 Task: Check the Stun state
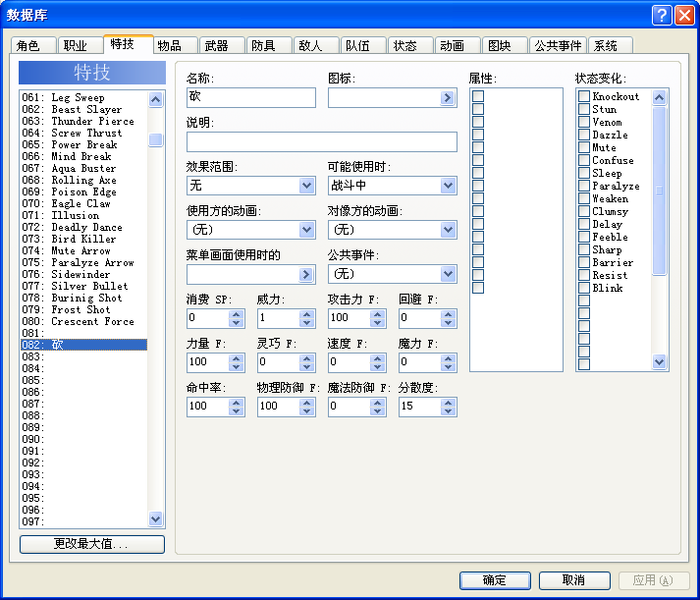(584, 109)
